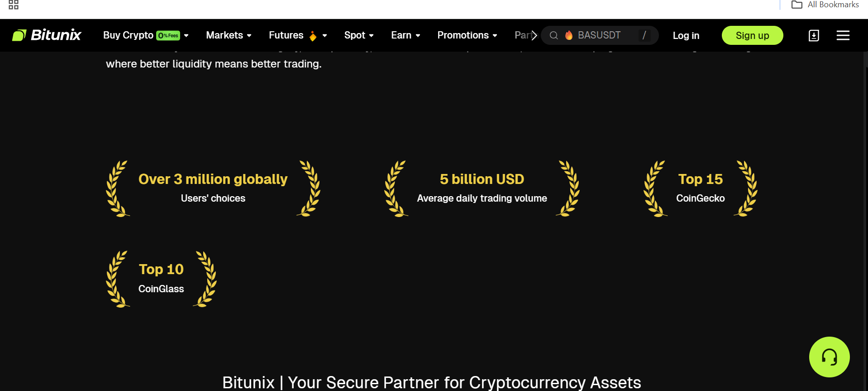
Task: Click the Log in link
Action: (x=686, y=36)
